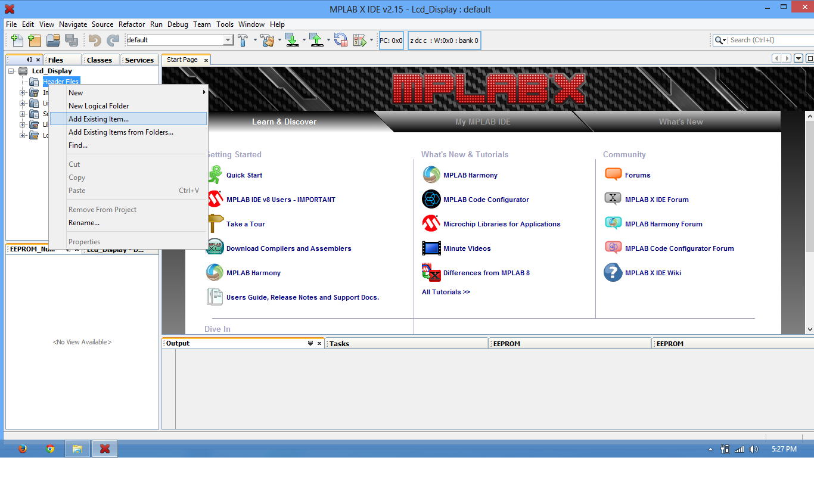Open the Tools menu

225,24
